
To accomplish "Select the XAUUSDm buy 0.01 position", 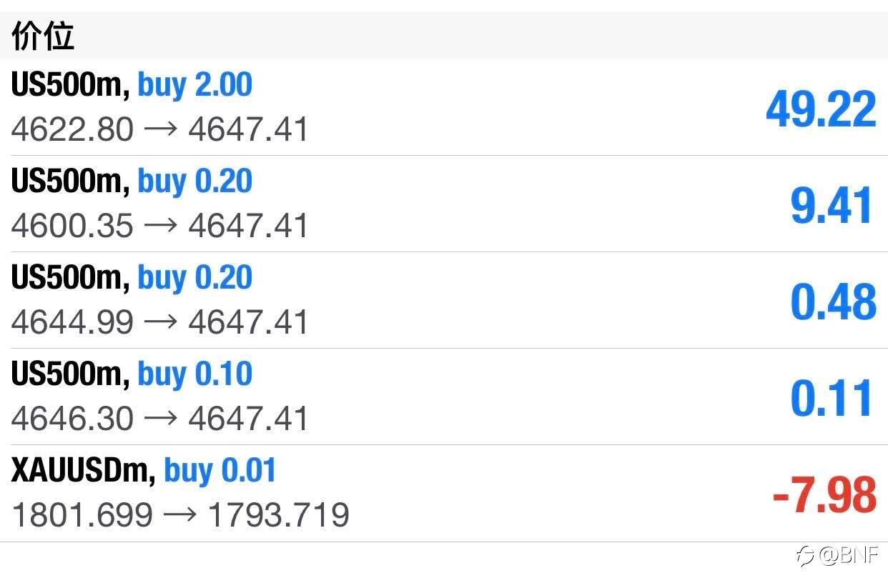I will pyautogui.click(x=444, y=493).
